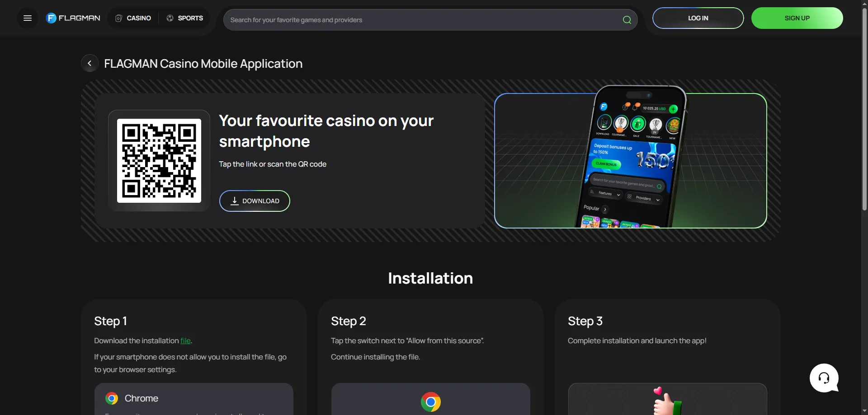The width and height of the screenshot is (868, 415).
Task: Click the thumbs-up image in Step 3 card
Action: 667,401
